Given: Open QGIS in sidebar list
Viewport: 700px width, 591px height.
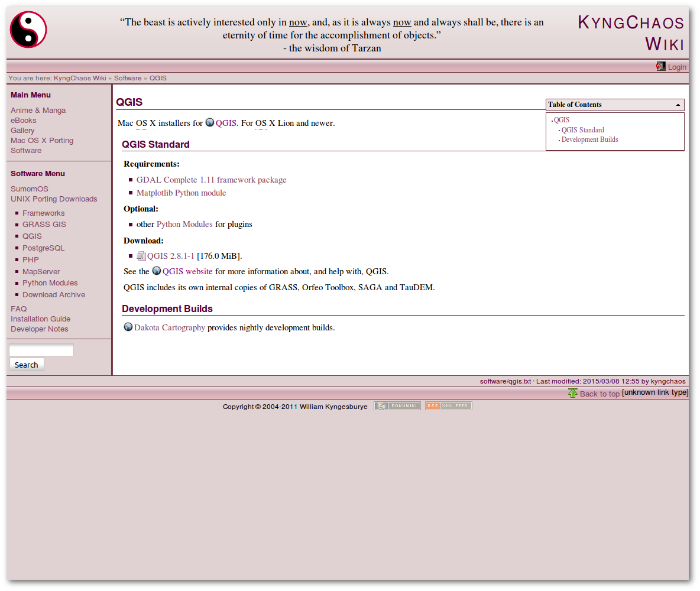Looking at the screenshot, I should [x=32, y=236].
